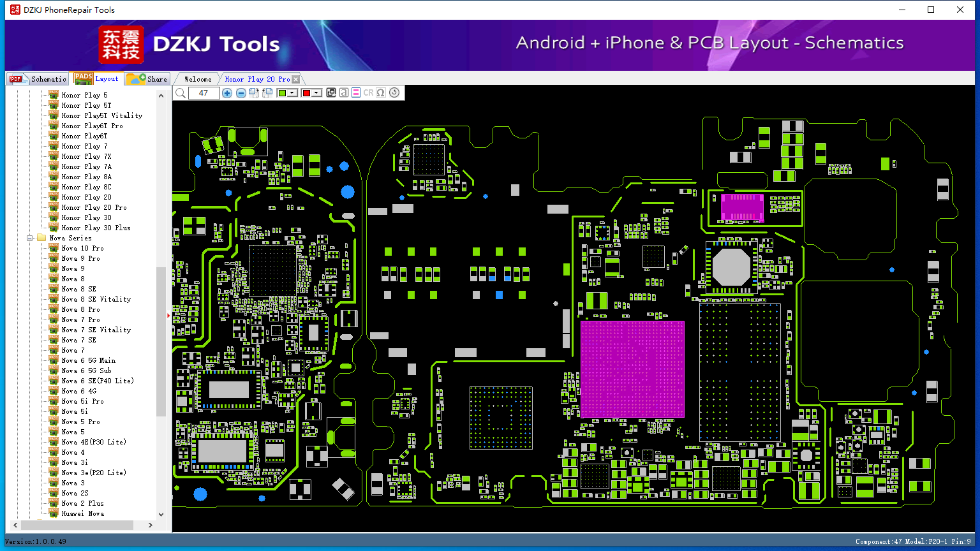Zoom out with the blue minus button
980x551 pixels.
(x=241, y=93)
